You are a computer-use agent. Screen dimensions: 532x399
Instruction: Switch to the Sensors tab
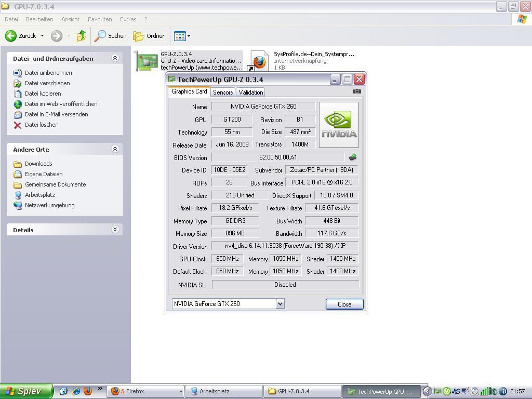tap(223, 92)
